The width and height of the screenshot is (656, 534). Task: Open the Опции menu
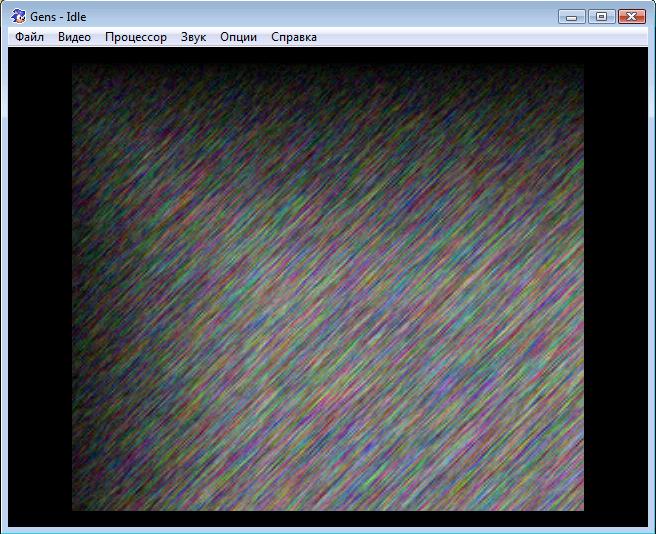pos(238,37)
